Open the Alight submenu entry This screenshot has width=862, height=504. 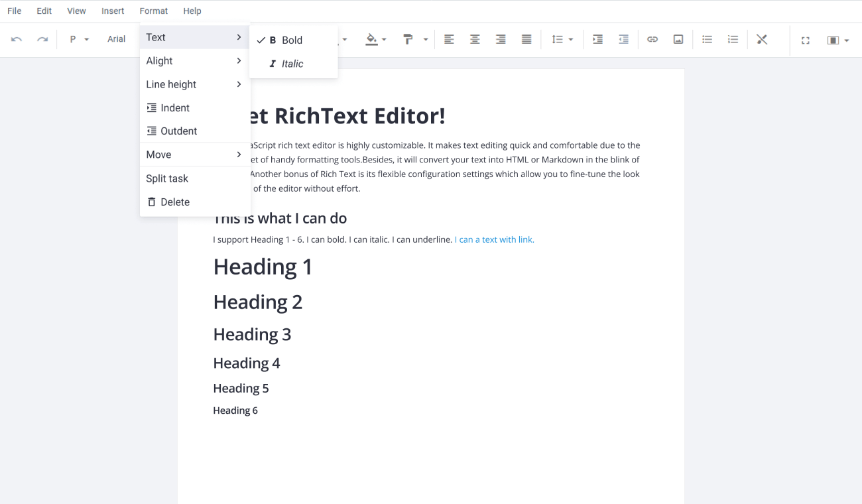coord(195,61)
